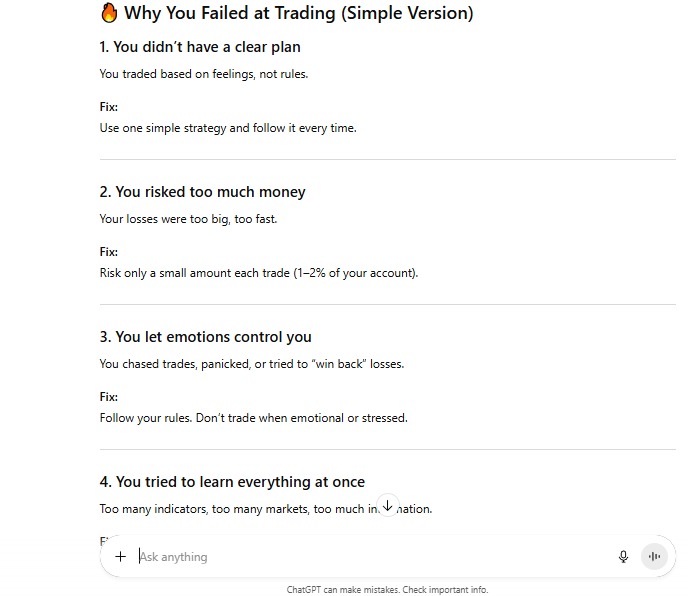Click the text "You traded based on feelings"
This screenshot has width=688, height=596.
click(203, 73)
